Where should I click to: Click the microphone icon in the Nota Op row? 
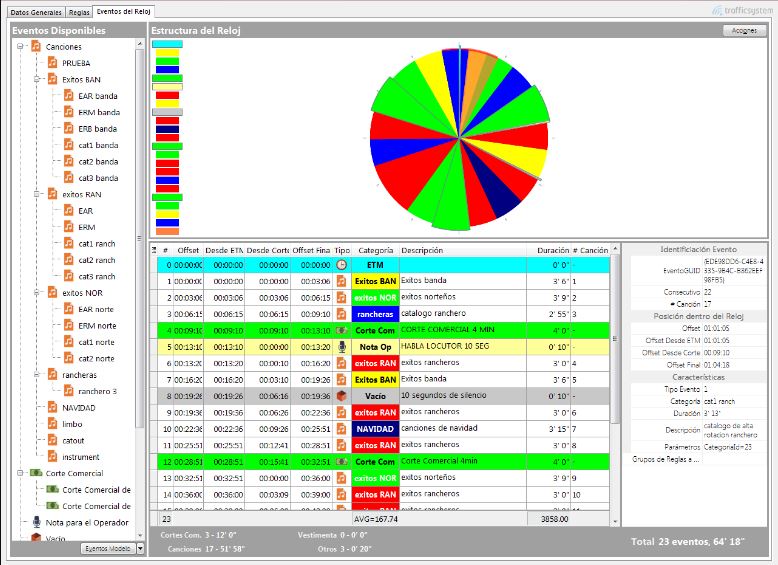[x=342, y=347]
